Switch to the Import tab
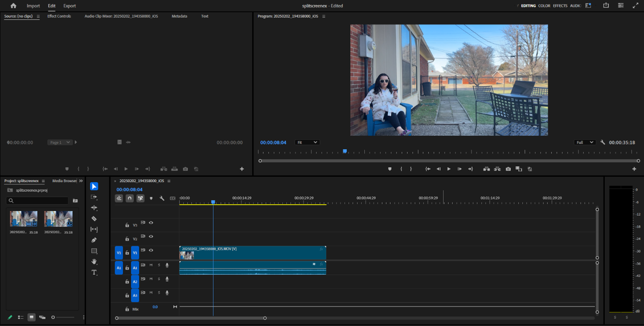 (33, 6)
